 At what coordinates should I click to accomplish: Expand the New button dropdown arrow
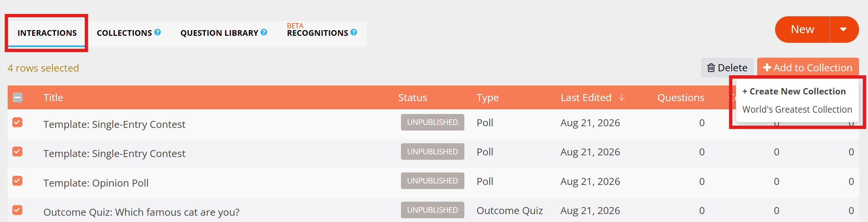[x=844, y=29]
